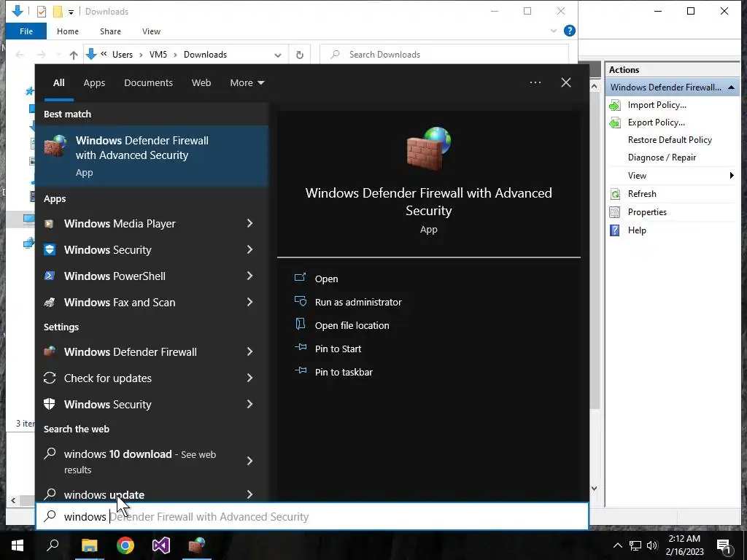Expand Check for updates result chevron
This screenshot has width=747, height=560.
[x=249, y=378]
